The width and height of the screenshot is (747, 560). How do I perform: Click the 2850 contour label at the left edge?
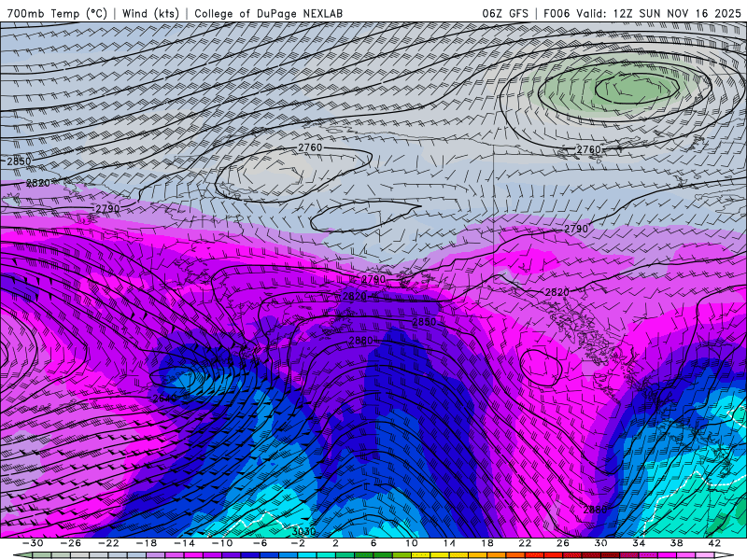coord(19,161)
